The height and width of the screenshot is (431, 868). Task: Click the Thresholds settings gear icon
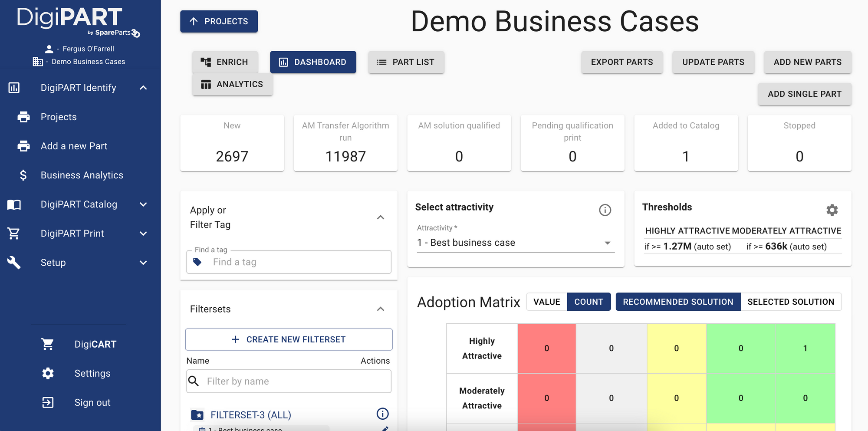tap(832, 210)
